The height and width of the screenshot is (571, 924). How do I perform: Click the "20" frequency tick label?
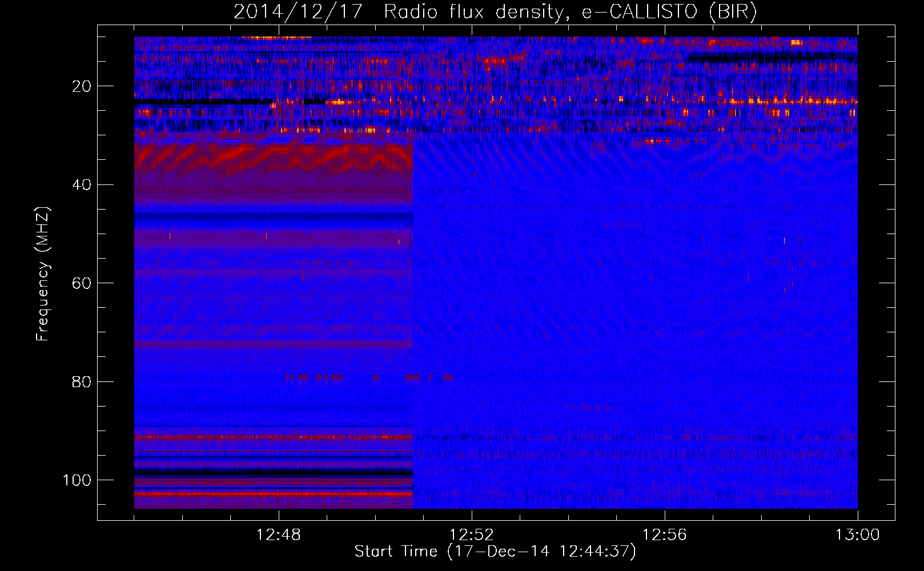click(82, 87)
